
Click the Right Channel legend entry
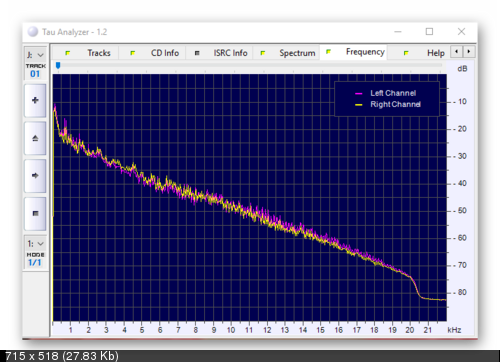click(x=388, y=104)
